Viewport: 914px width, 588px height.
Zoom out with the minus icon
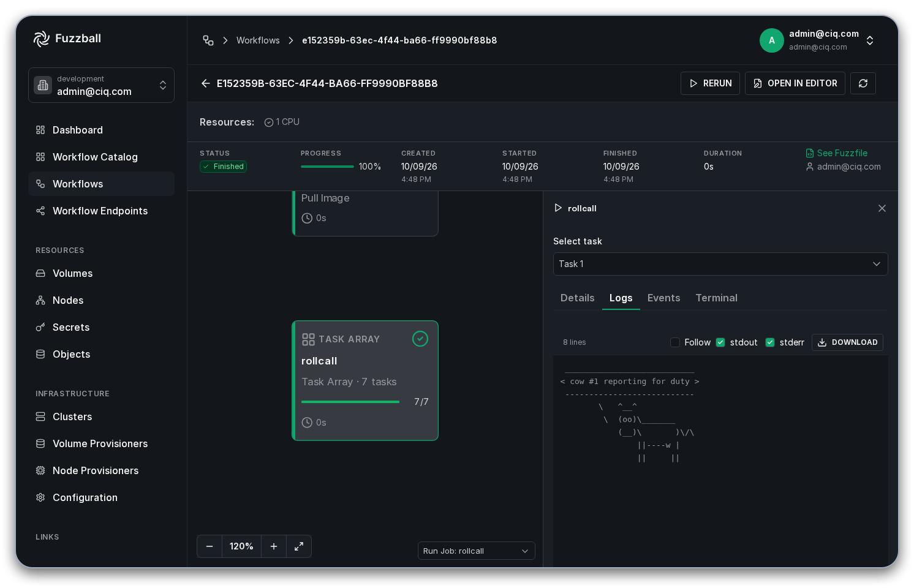coord(210,546)
